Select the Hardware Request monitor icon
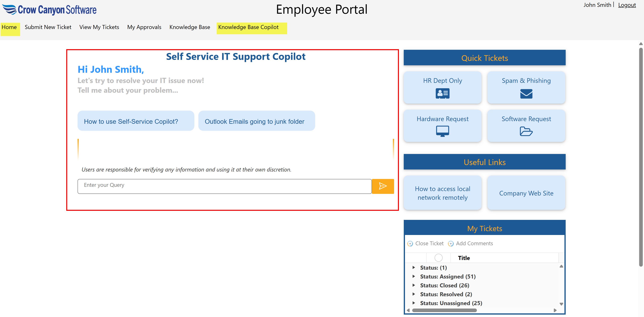Screen dimensions: 644x317 [x=442, y=131]
